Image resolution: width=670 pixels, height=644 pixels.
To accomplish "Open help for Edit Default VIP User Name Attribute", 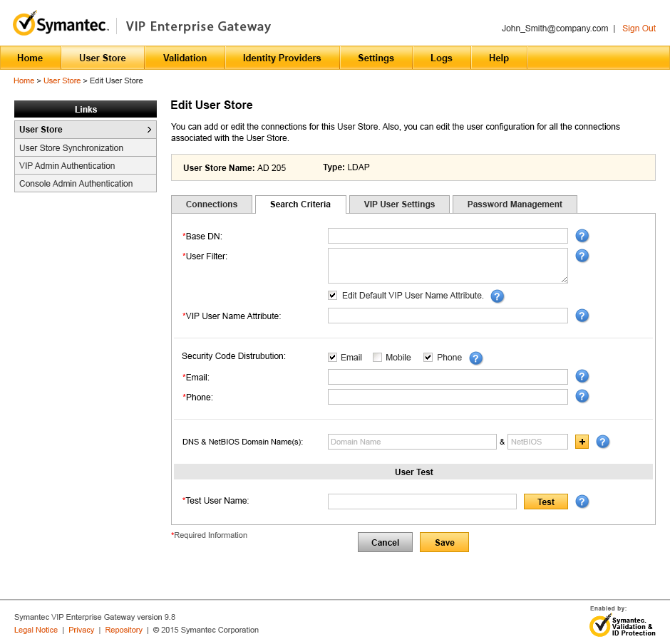I will [497, 296].
